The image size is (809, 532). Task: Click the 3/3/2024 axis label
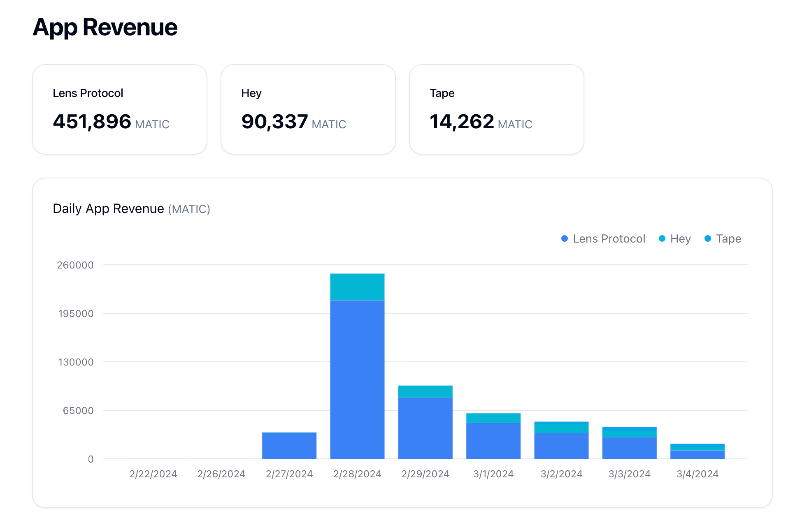630,474
